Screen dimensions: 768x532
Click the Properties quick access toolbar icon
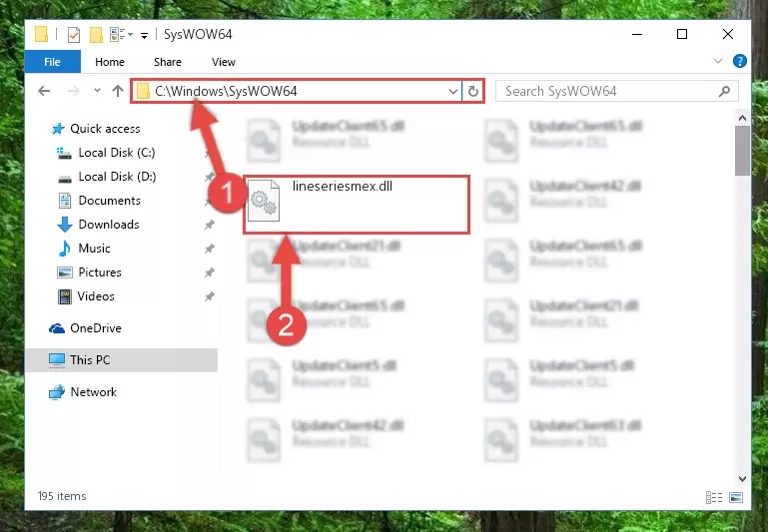click(x=74, y=35)
